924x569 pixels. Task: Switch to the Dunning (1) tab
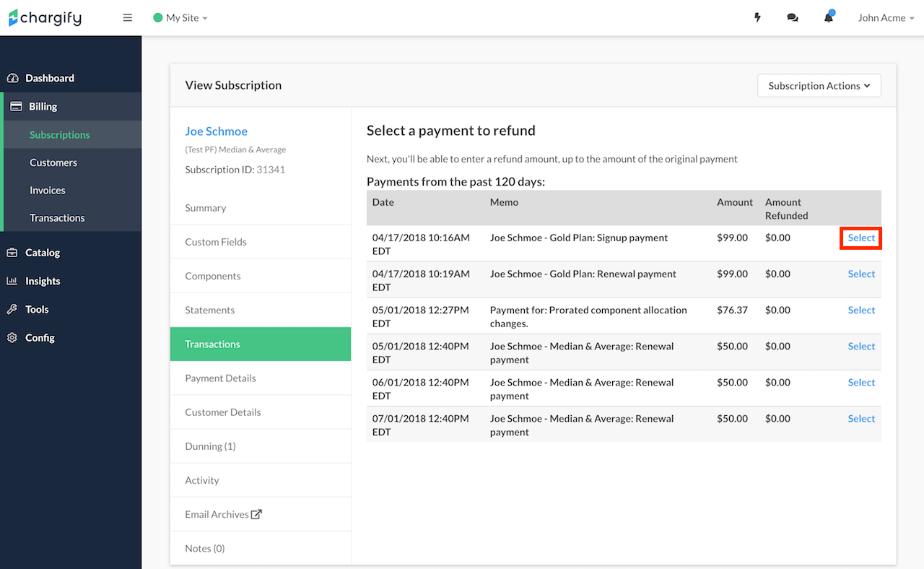pos(261,446)
